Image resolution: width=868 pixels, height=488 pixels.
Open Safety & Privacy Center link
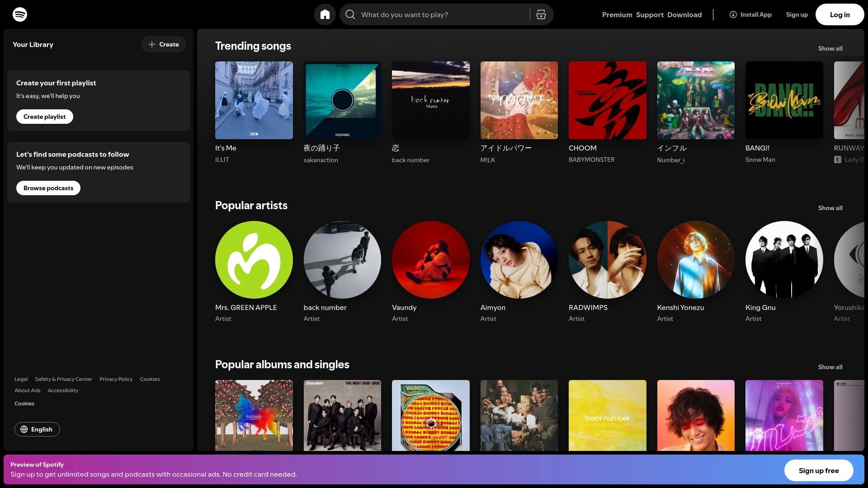pyautogui.click(x=63, y=379)
